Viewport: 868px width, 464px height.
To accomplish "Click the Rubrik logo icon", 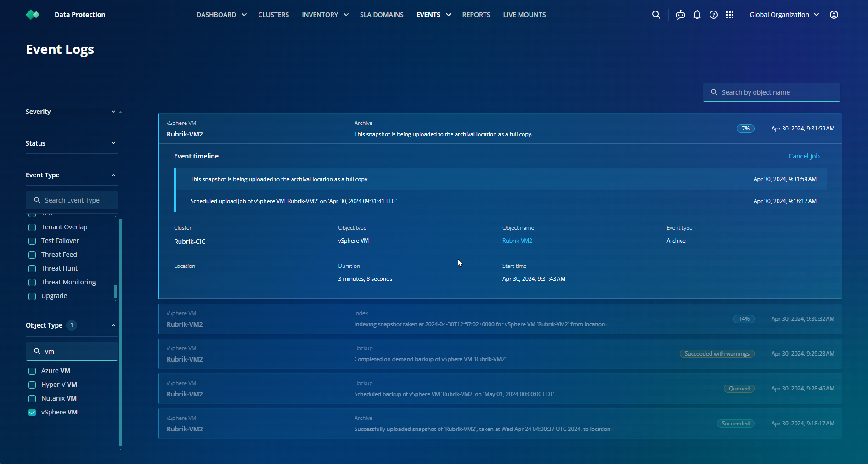I will (33, 15).
